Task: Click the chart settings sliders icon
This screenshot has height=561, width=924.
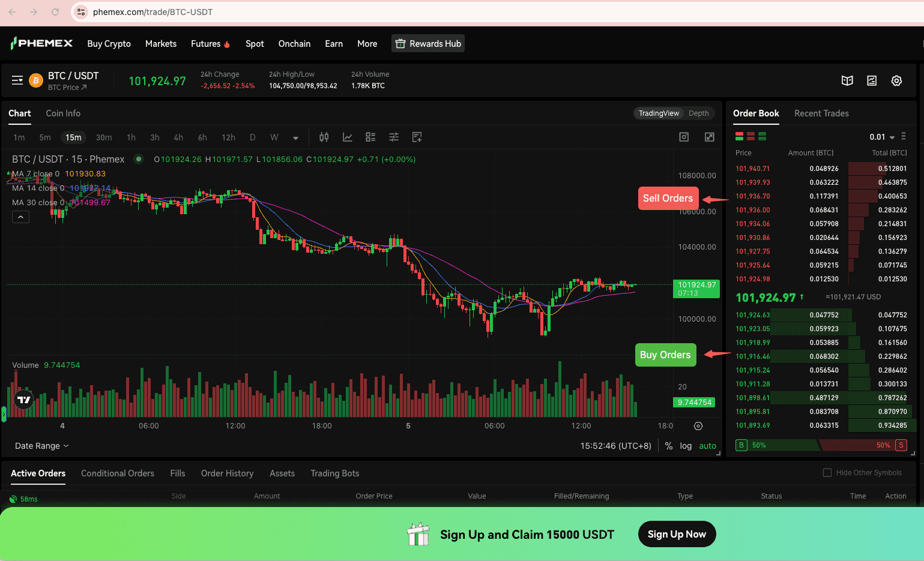Action: pos(393,137)
